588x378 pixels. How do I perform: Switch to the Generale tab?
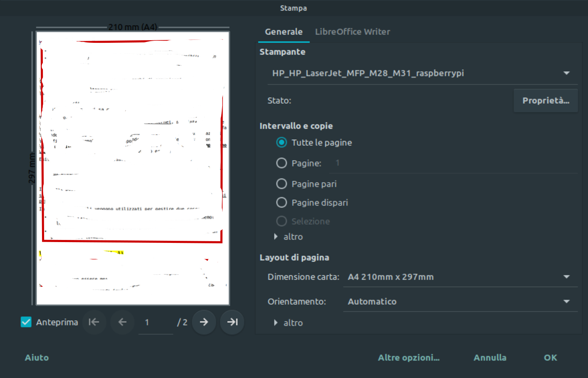[x=283, y=32]
